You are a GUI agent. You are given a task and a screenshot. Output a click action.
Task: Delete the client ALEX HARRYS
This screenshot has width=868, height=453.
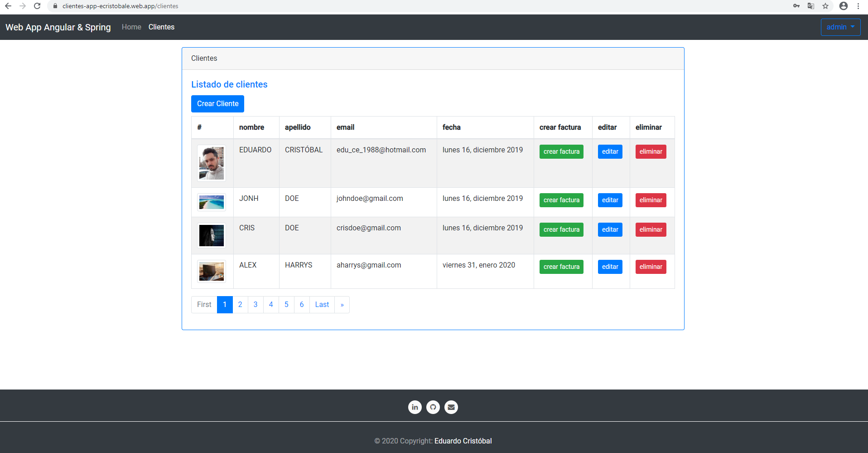[651, 267]
